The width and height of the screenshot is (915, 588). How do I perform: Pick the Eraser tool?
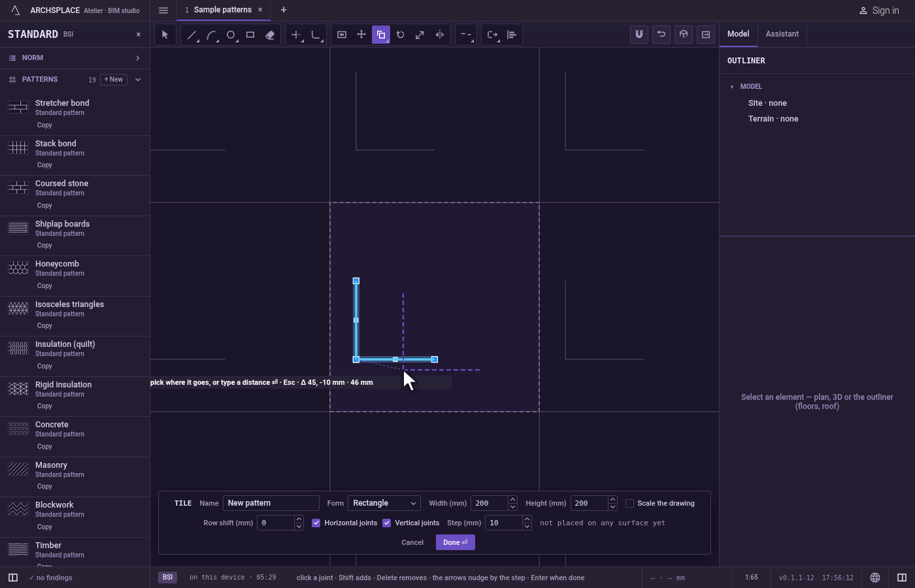[270, 35]
